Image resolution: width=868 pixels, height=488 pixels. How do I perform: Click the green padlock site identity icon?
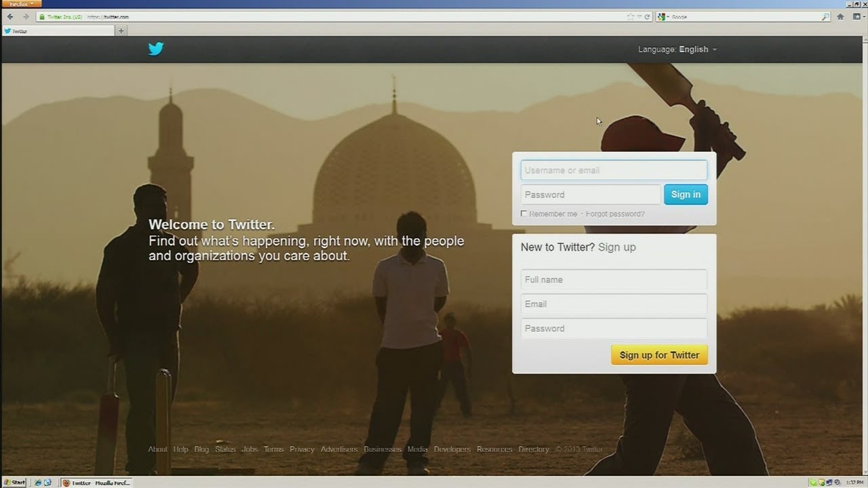tap(42, 17)
